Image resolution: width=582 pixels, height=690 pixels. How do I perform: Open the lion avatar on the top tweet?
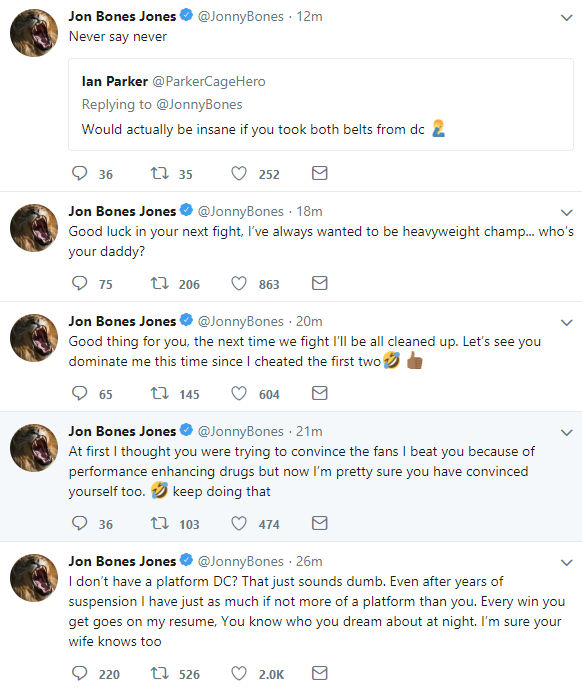coord(34,33)
